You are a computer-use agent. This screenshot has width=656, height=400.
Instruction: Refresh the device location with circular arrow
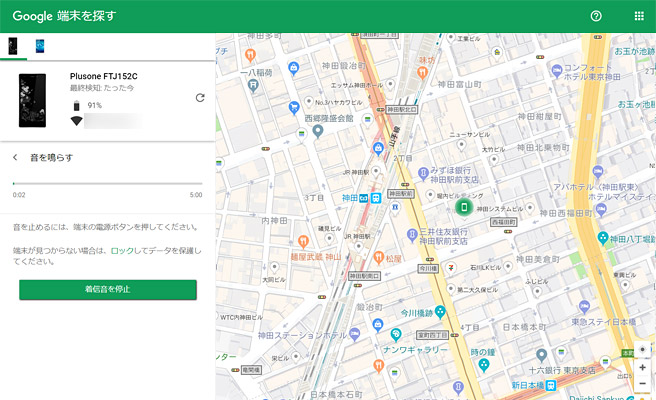point(200,97)
